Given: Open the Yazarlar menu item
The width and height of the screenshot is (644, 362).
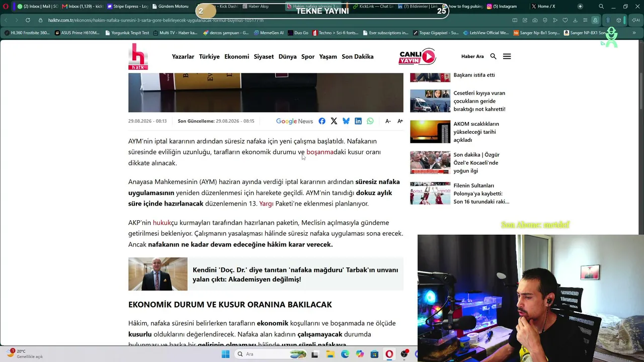Looking at the screenshot, I should [183, 56].
